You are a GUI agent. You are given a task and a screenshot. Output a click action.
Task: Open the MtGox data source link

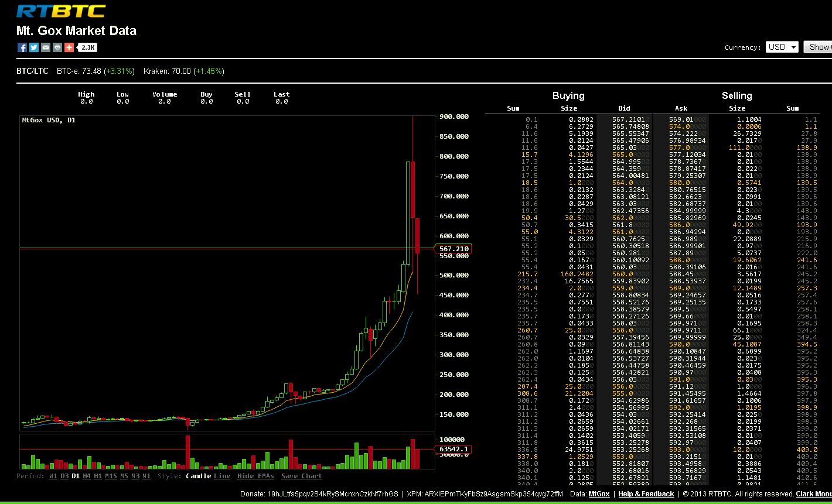599,494
